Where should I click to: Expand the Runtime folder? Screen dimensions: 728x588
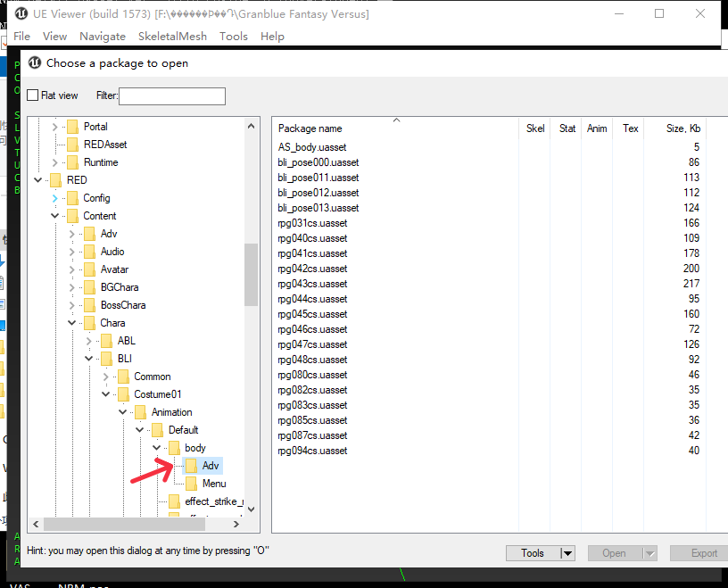[x=54, y=162]
